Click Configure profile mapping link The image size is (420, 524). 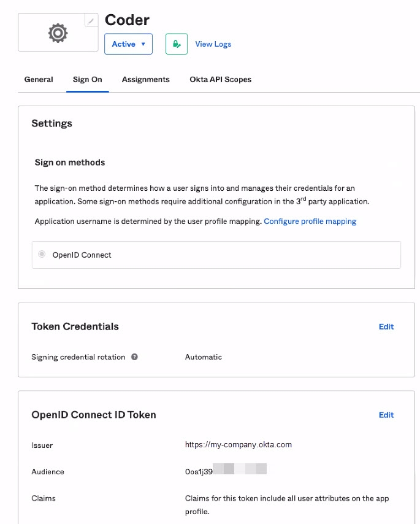pos(310,222)
